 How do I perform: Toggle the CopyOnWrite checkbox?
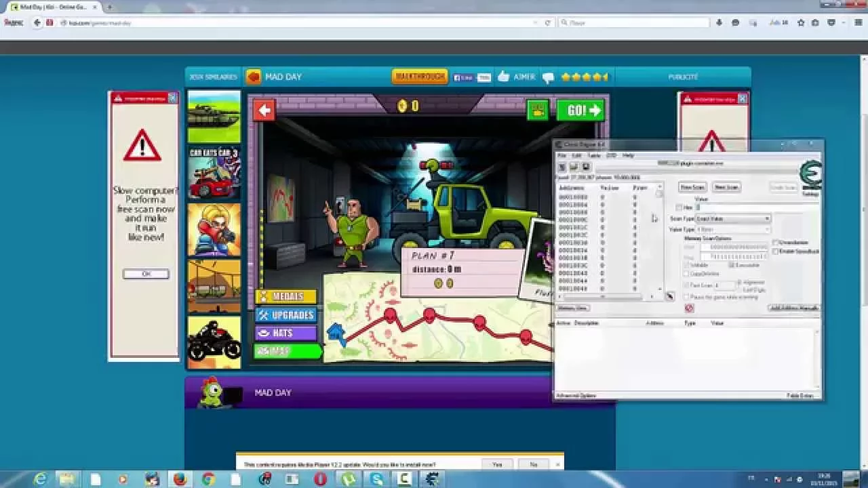click(x=686, y=274)
